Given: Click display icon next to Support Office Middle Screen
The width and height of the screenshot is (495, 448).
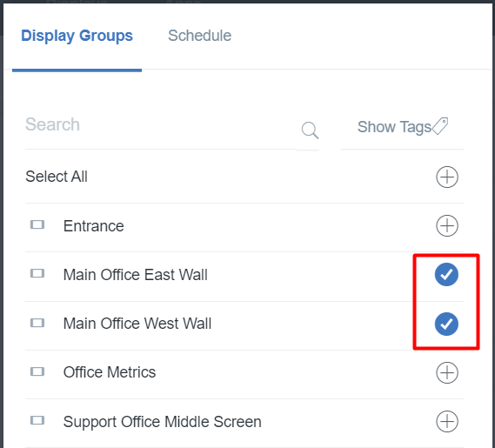Looking at the screenshot, I should [x=37, y=420].
